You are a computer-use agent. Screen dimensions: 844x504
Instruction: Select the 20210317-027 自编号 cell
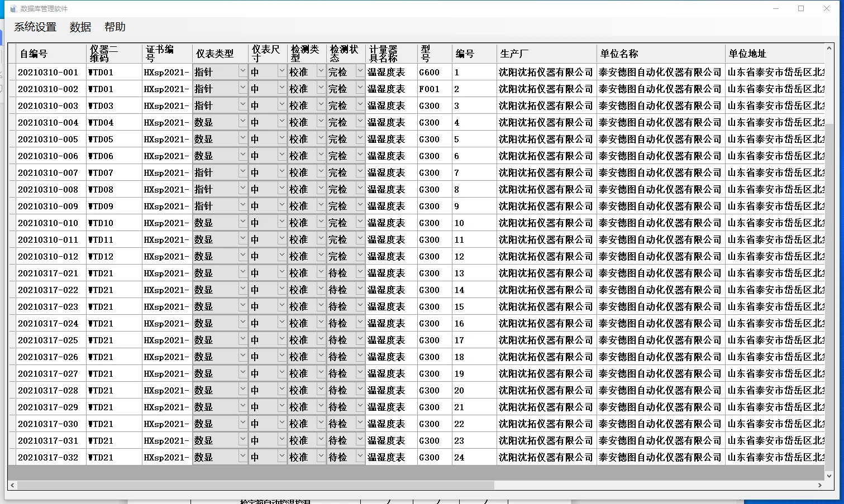pos(51,373)
